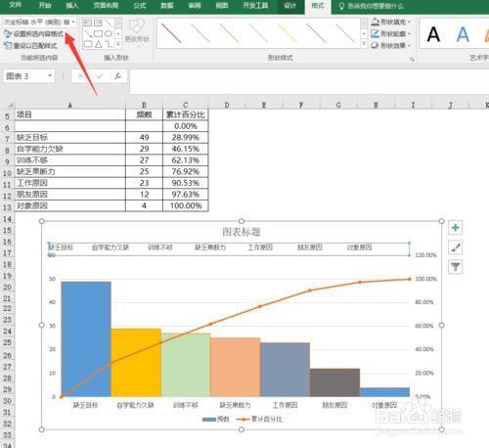Open the File (文件) tab
This screenshot has width=489, height=448.
coord(15,5)
